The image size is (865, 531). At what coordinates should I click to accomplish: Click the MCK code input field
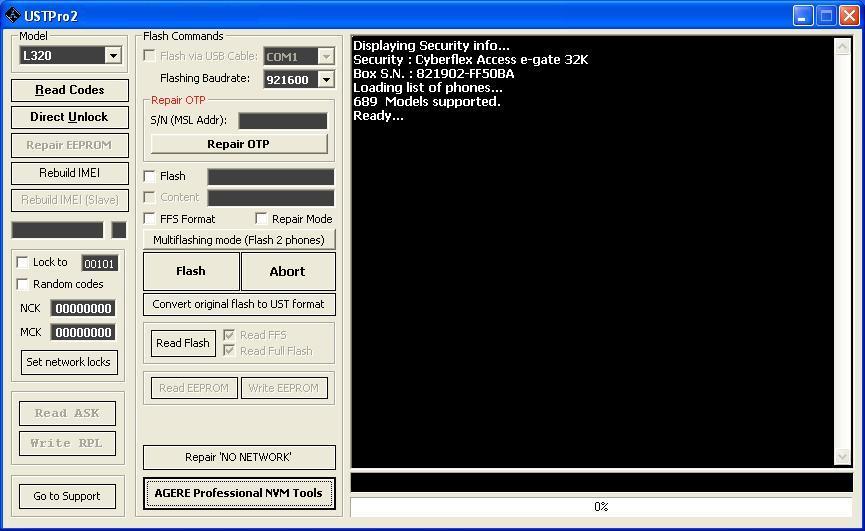coord(83,332)
